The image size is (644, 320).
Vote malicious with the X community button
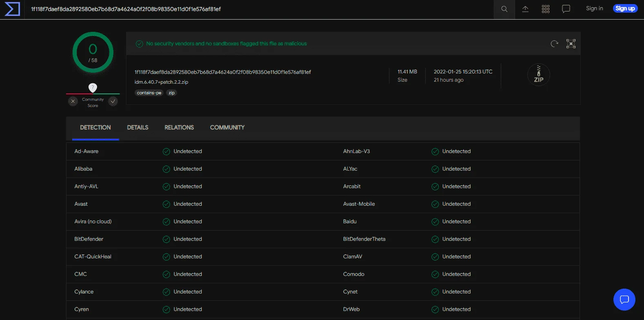tap(73, 101)
